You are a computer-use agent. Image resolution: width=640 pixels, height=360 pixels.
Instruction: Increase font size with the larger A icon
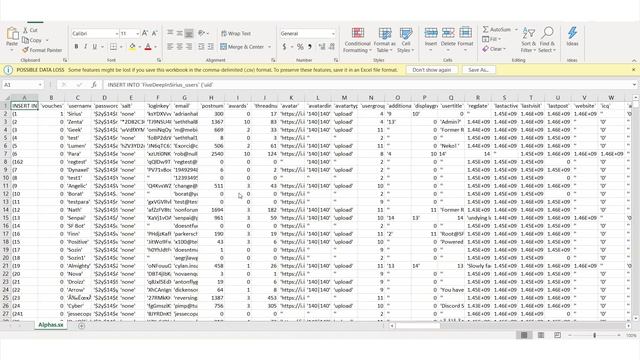[x=145, y=33]
